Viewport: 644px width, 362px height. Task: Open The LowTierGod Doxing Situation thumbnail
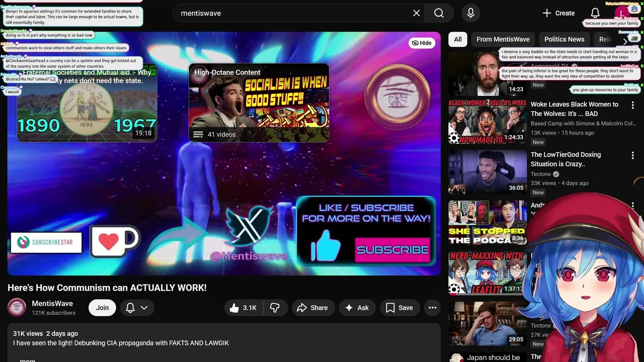[488, 172]
